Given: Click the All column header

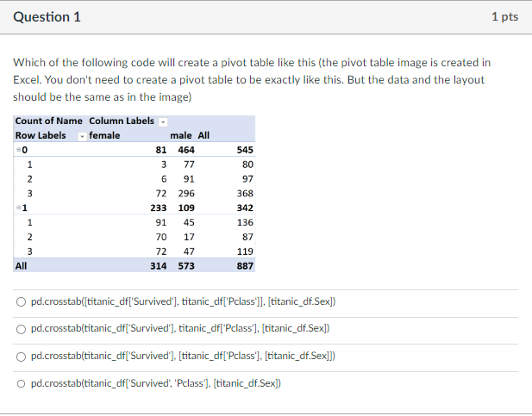Looking at the screenshot, I should pyautogui.click(x=203, y=135).
